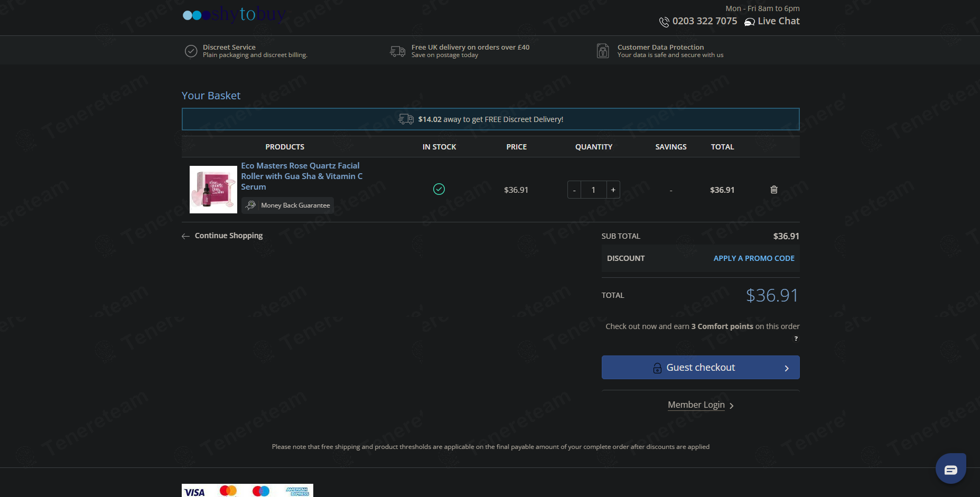
Task: Click the Visa payment logo
Action: [194, 492]
